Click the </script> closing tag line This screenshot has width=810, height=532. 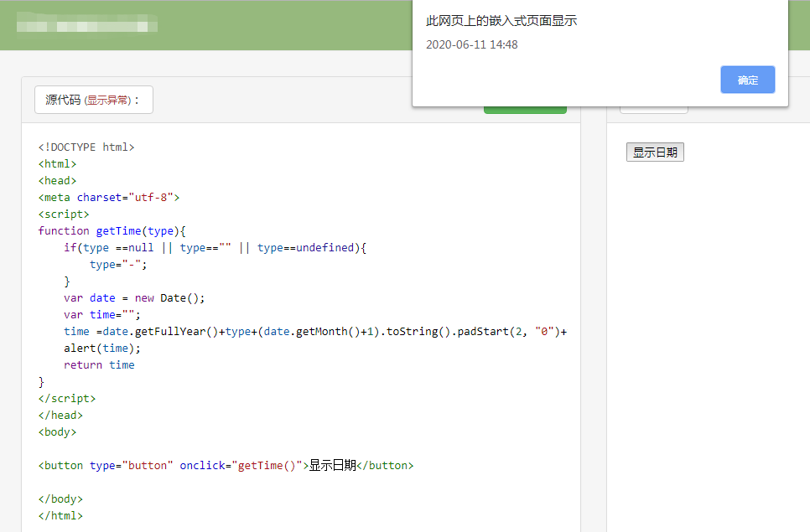(x=67, y=398)
